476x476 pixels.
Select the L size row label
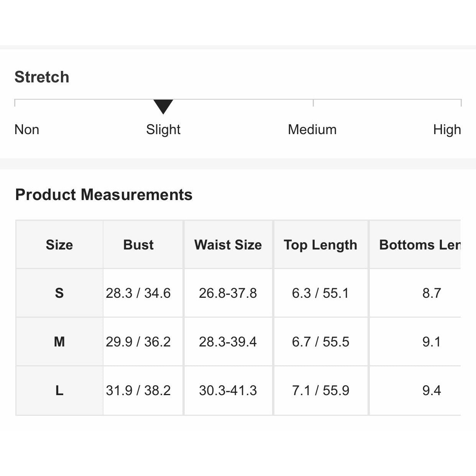pyautogui.click(x=59, y=391)
